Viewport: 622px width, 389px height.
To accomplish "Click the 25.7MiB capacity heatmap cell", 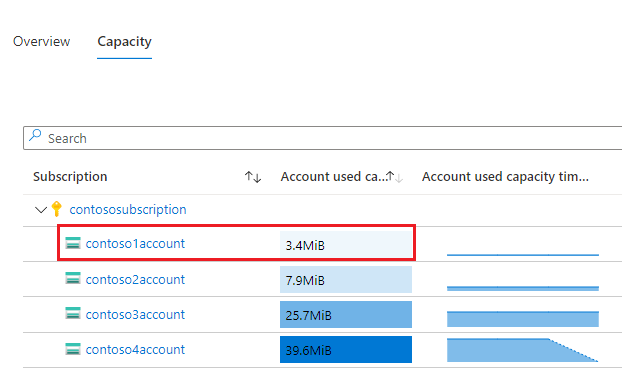I will pyautogui.click(x=346, y=314).
